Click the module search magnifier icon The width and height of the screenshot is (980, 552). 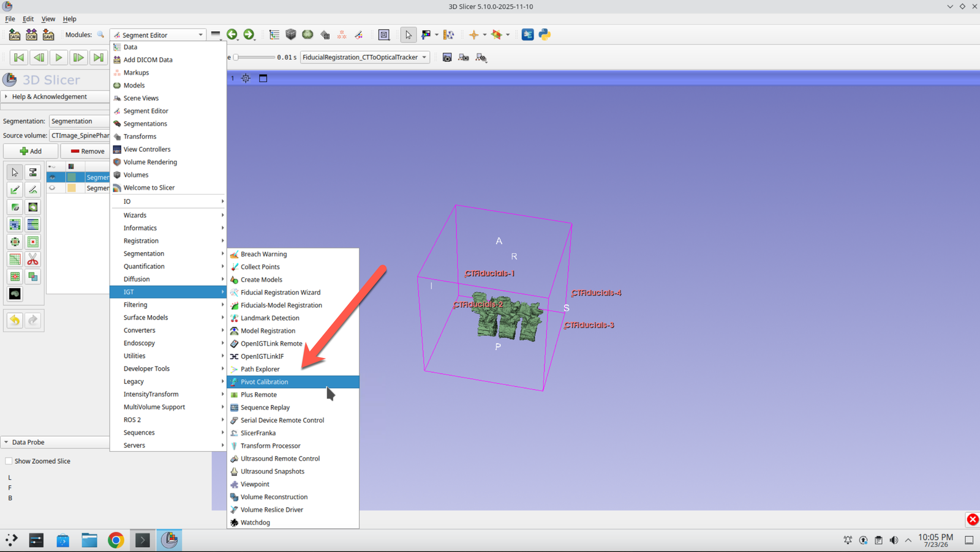point(101,35)
